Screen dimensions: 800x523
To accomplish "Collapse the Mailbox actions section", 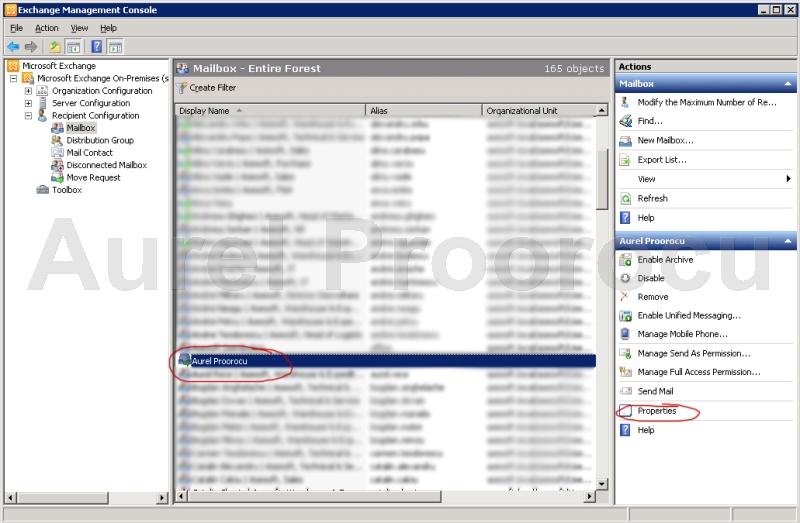I will pos(788,84).
